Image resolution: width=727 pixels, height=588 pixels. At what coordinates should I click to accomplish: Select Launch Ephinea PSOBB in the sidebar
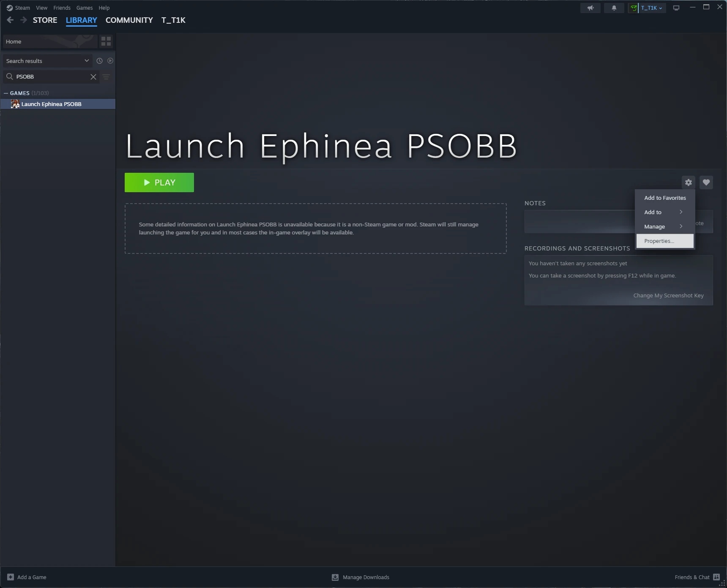pyautogui.click(x=51, y=103)
